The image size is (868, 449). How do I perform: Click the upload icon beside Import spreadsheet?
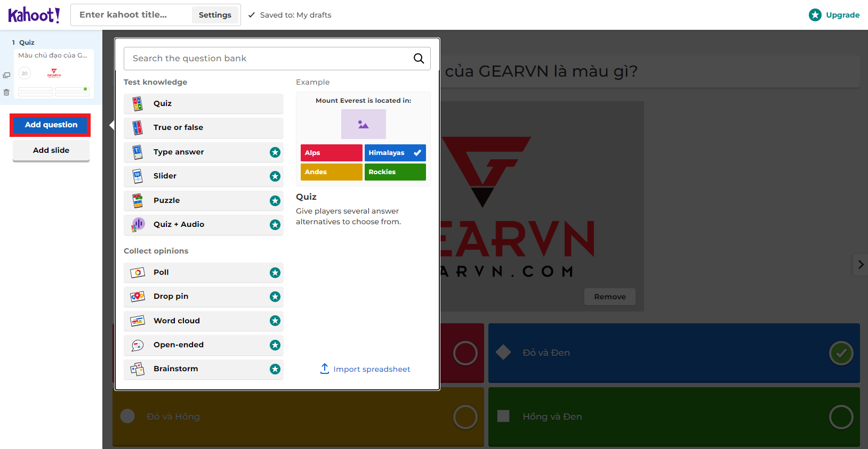pyautogui.click(x=325, y=369)
